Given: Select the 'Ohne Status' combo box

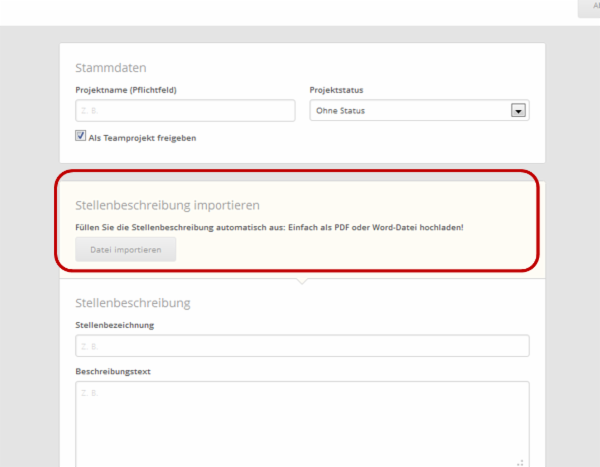Looking at the screenshot, I should point(410,111).
